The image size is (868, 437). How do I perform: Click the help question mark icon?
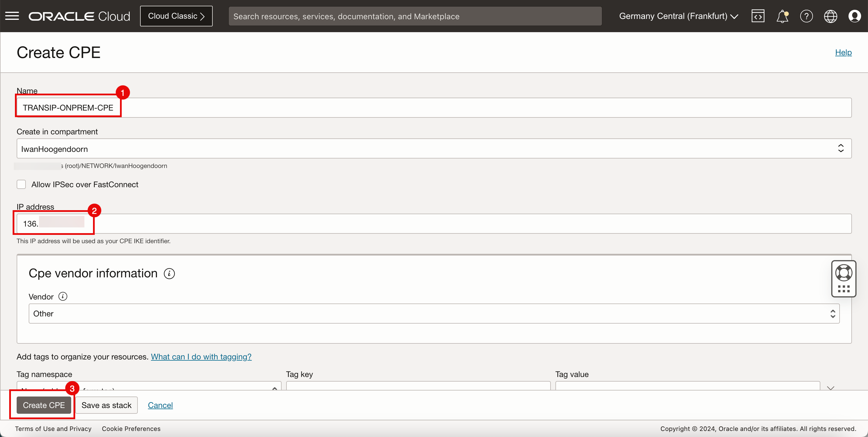click(x=806, y=16)
